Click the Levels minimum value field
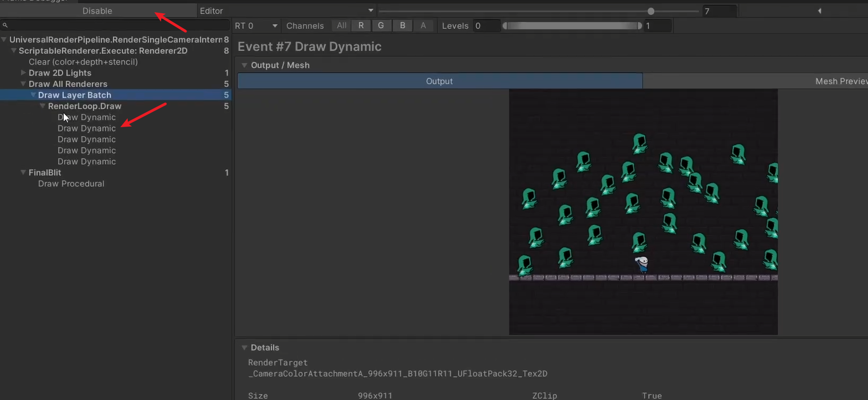This screenshot has width=868, height=400. point(486,25)
